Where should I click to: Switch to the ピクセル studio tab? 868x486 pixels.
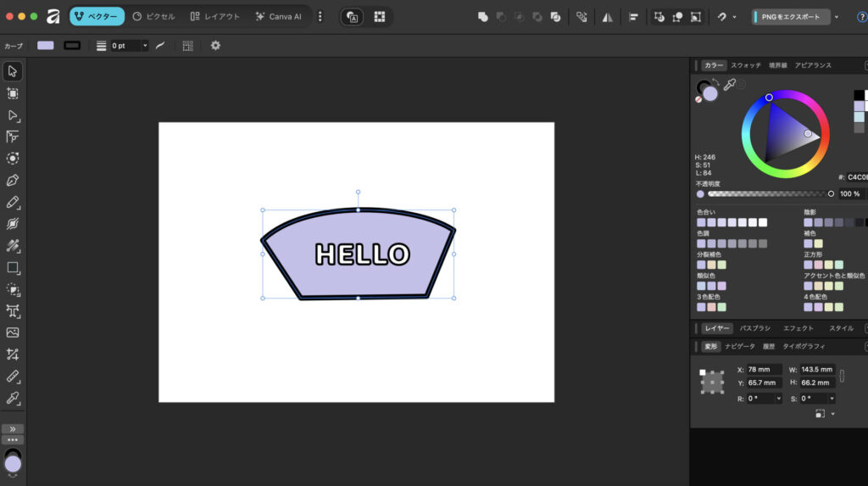click(x=155, y=16)
